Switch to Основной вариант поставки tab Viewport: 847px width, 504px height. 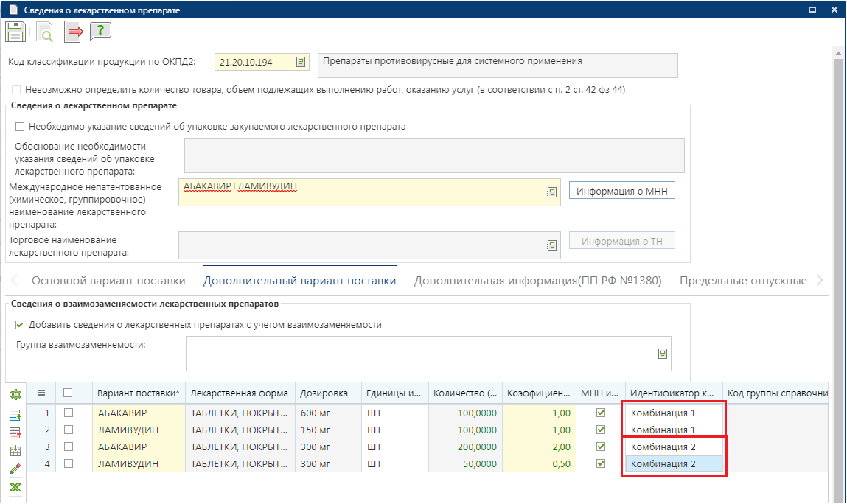pyautogui.click(x=108, y=281)
